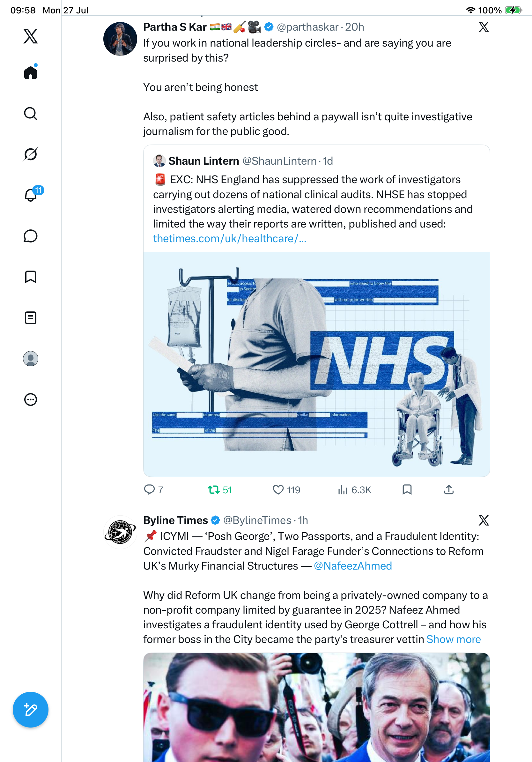Toggle like on Partha S Kar's post
532x762 pixels.
tap(286, 490)
